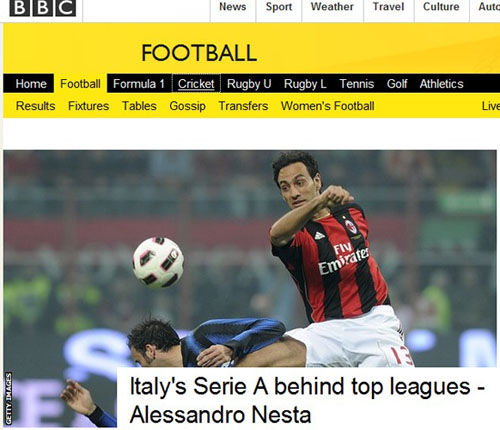This screenshot has height=430, width=500.
Task: Open the Cricket tab
Action: [x=196, y=84]
